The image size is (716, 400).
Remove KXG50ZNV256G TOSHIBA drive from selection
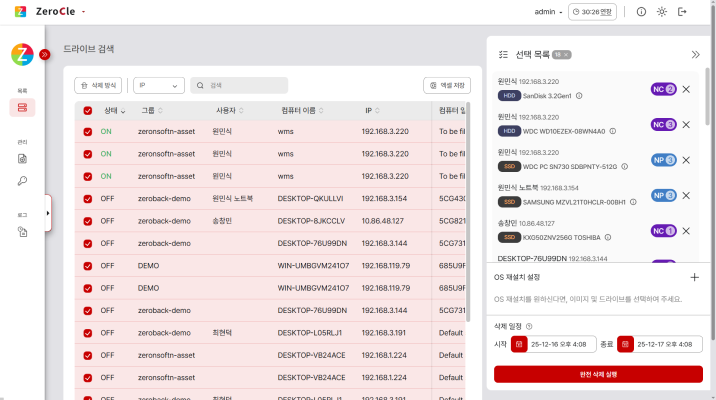(x=686, y=231)
